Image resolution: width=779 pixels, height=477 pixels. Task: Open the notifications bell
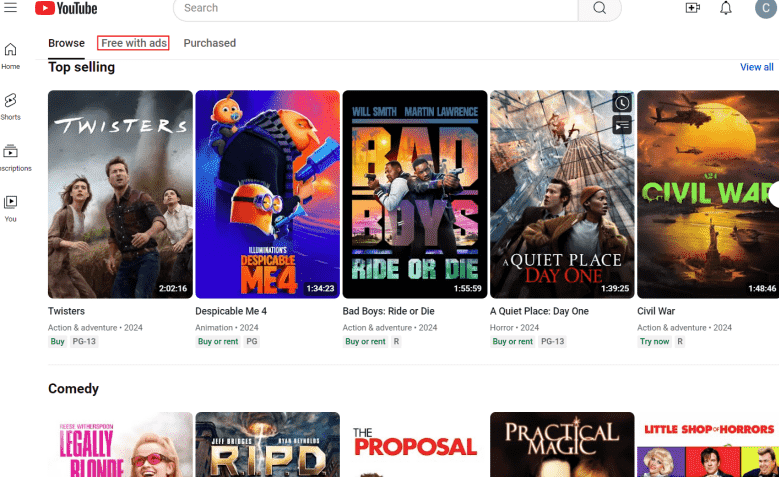point(726,8)
